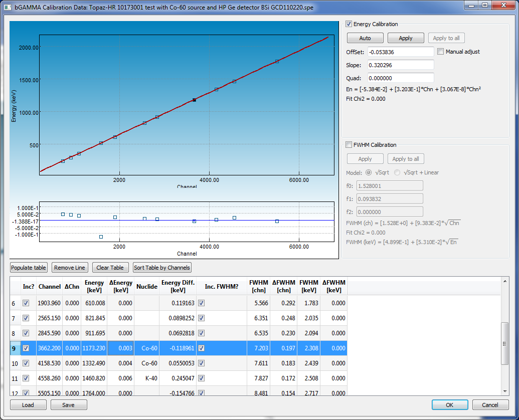The width and height of the screenshot is (519, 420).
Task: Click the Channel column header
Action: pyautogui.click(x=49, y=286)
